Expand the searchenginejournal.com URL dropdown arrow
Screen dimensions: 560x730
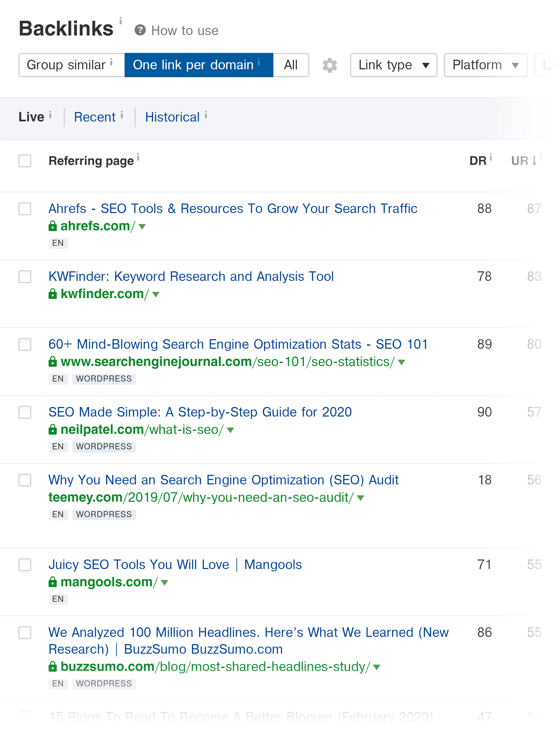[x=402, y=362]
